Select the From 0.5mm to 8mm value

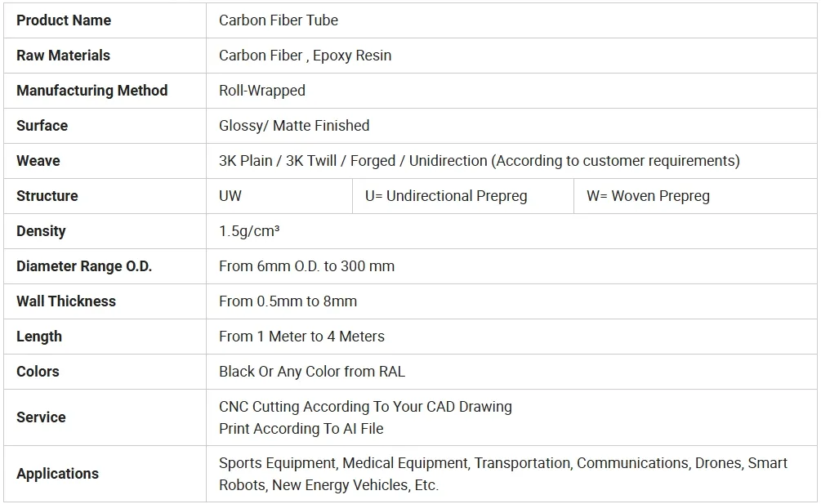pos(288,301)
